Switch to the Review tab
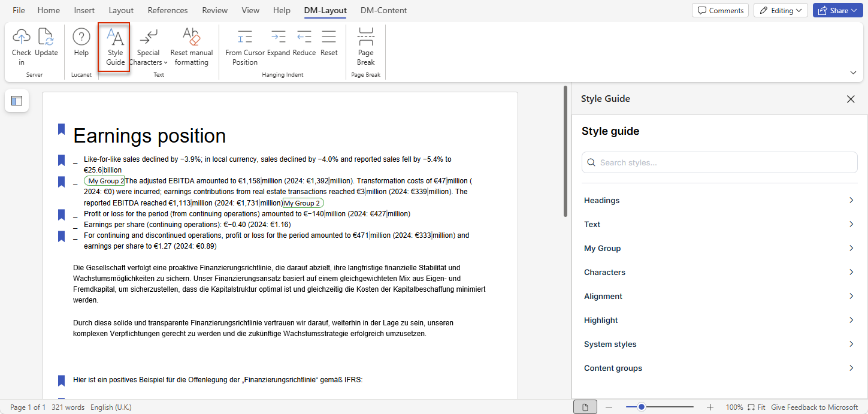This screenshot has width=868, height=414. point(215,10)
